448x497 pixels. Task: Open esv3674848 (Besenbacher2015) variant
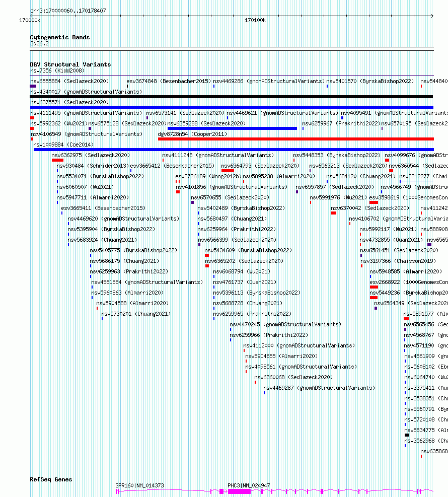pyautogui.click(x=169, y=81)
